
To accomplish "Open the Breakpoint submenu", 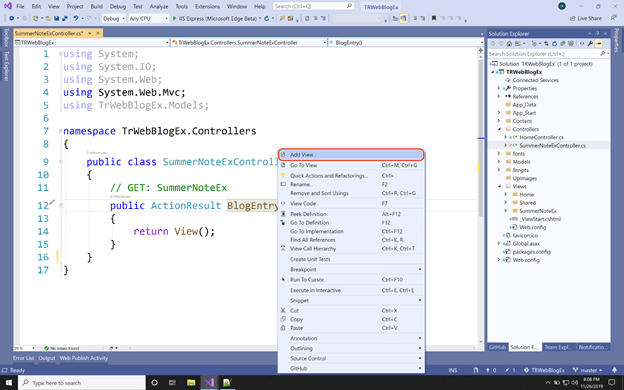I will tap(351, 269).
